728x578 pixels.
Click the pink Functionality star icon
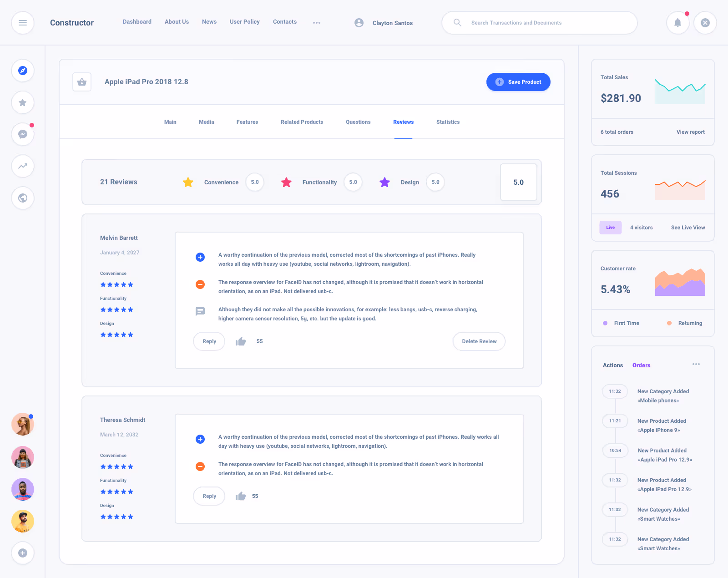[286, 182]
